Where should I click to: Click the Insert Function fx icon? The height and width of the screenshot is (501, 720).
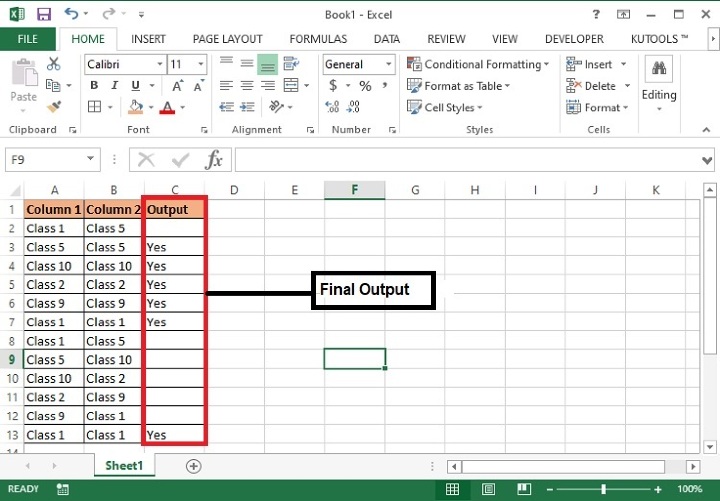pos(214,160)
